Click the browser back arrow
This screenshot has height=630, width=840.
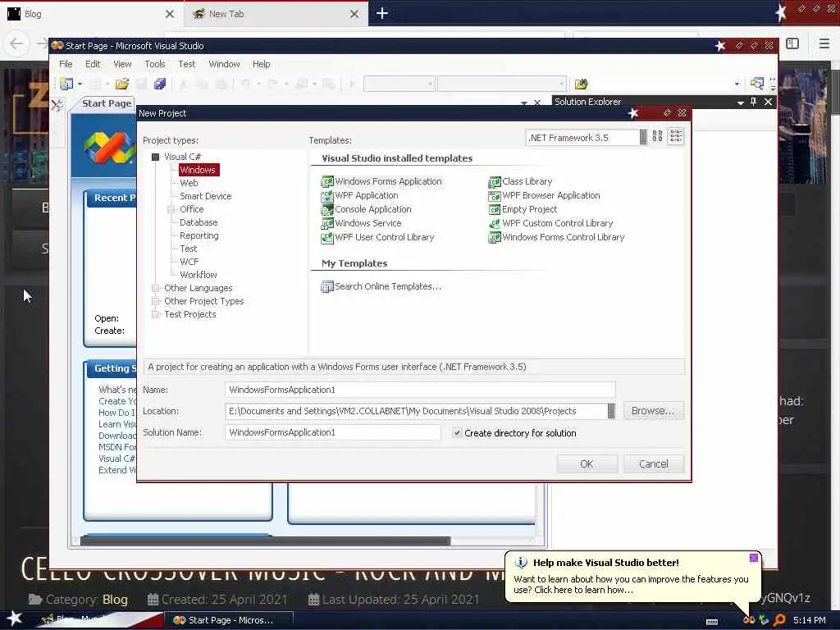[x=16, y=43]
